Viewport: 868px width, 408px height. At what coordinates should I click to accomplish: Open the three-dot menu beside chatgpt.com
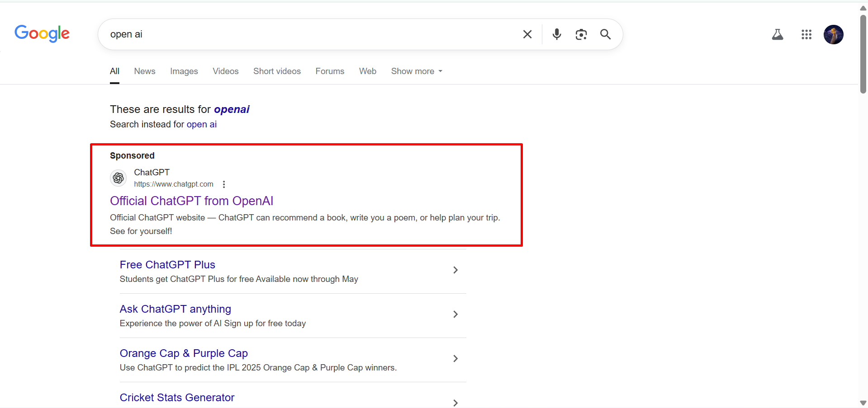224,184
